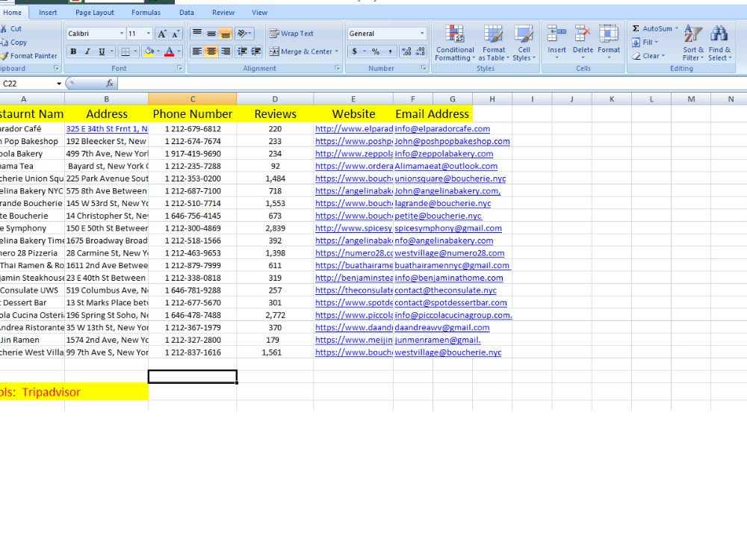Image resolution: width=747 pixels, height=560 pixels.
Task: Open the elparadorcafe.com email link
Action: coord(441,128)
